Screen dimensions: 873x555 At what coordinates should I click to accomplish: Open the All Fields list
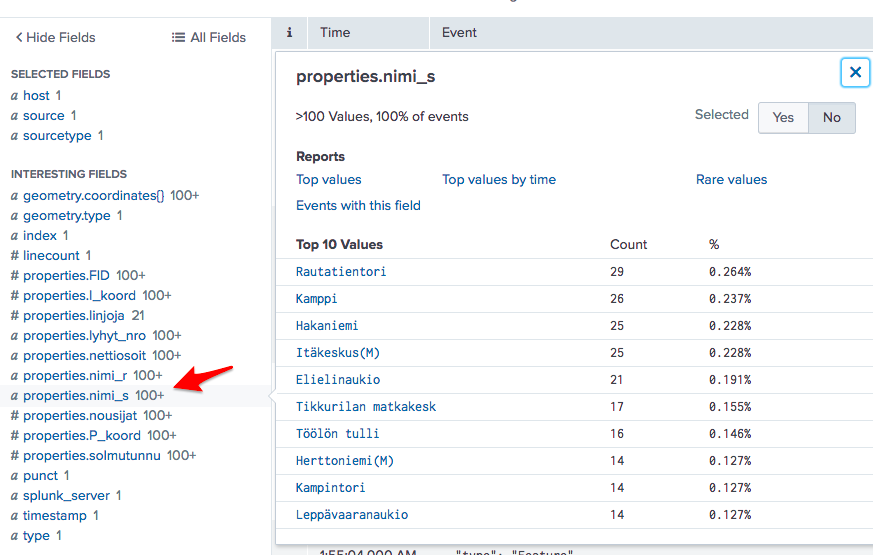pos(209,37)
